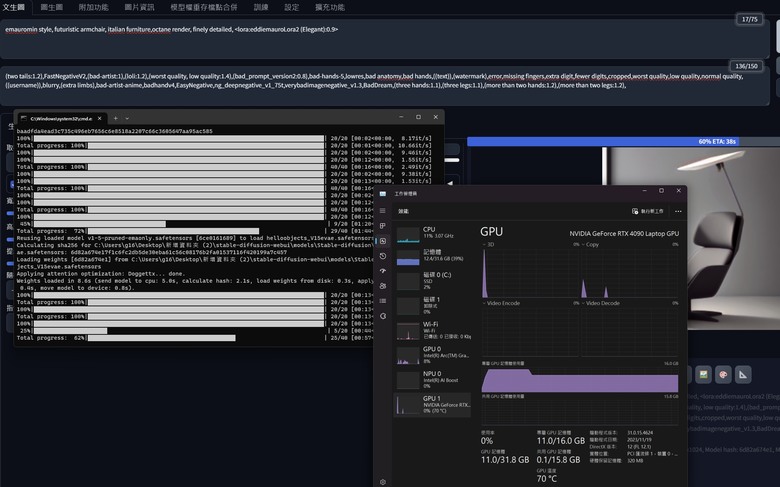780x487 pixels.
Task: Open Details list icon in Task Manager
Action: click(383, 301)
